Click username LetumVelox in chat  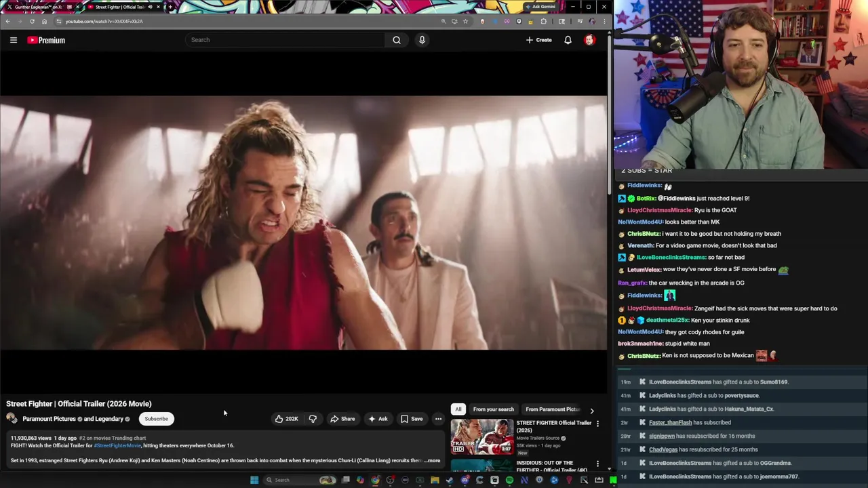pyautogui.click(x=644, y=269)
